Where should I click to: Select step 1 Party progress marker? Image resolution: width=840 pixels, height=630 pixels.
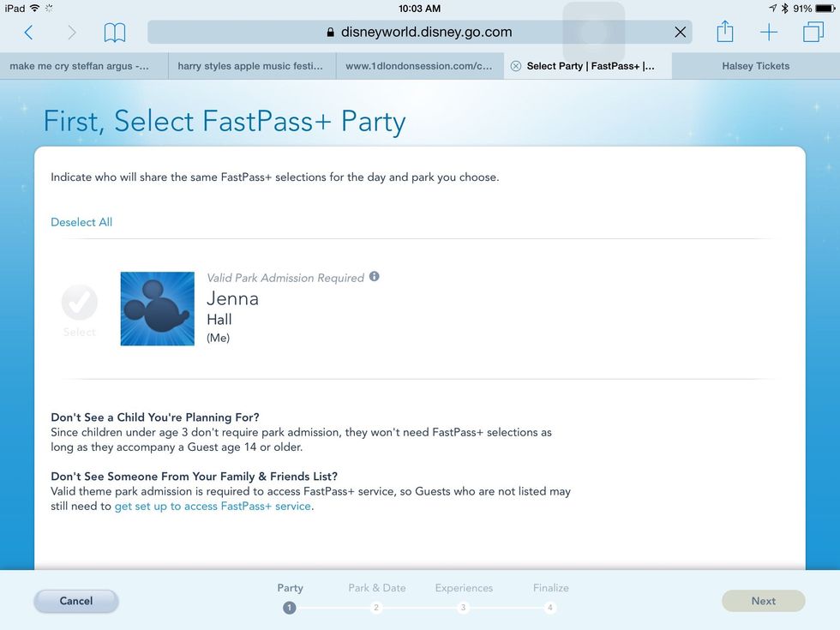(290, 608)
